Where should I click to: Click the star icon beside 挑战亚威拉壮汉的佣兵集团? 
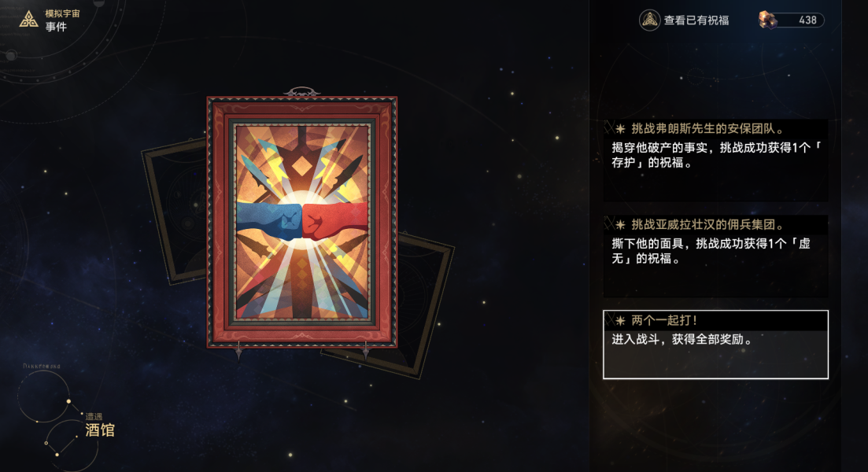coord(621,225)
